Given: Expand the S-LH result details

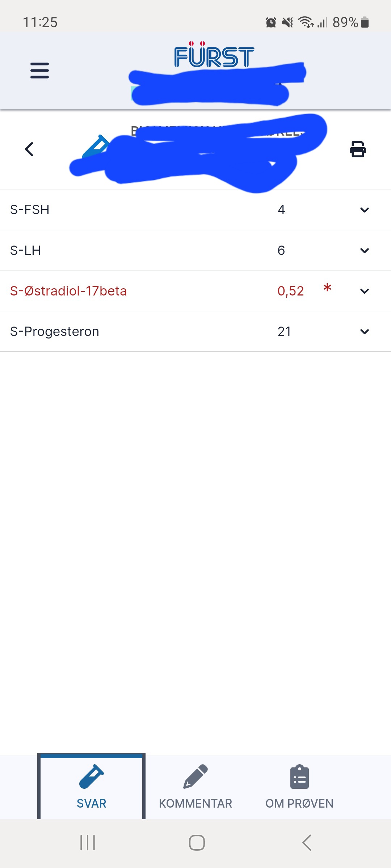Looking at the screenshot, I should coord(365,250).
